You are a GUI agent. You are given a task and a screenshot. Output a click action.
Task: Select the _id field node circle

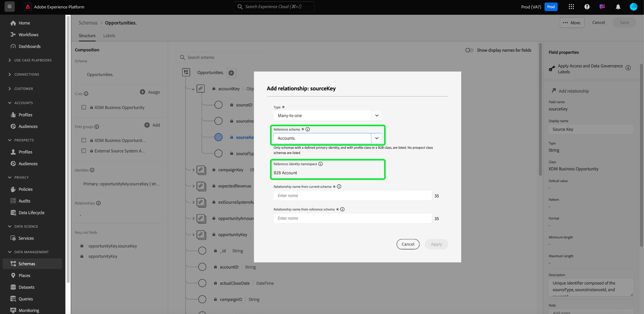click(202, 251)
